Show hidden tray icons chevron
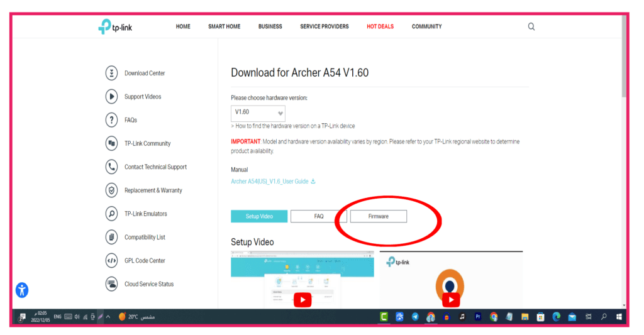The height and width of the screenshot is (335, 644). tap(108, 317)
